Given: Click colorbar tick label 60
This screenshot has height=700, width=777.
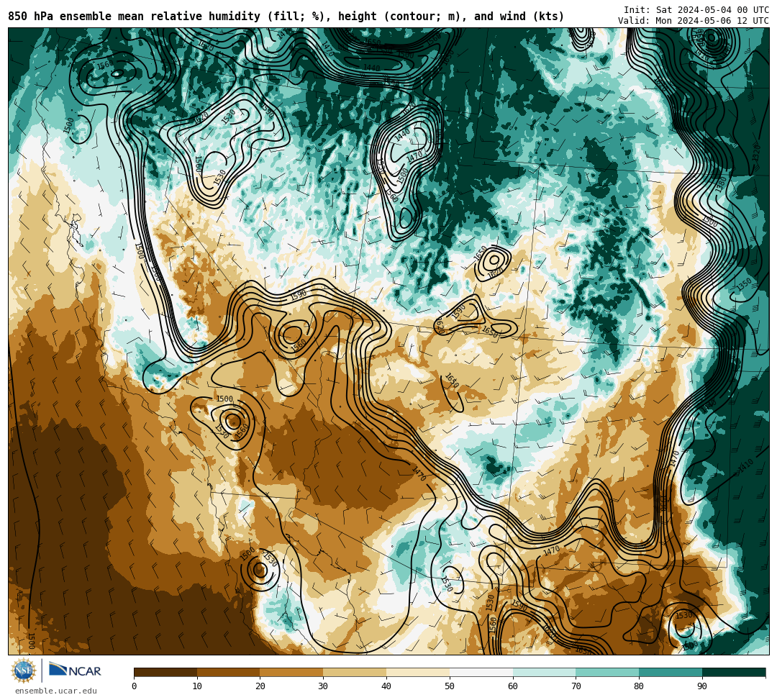Looking at the screenshot, I should tap(513, 686).
